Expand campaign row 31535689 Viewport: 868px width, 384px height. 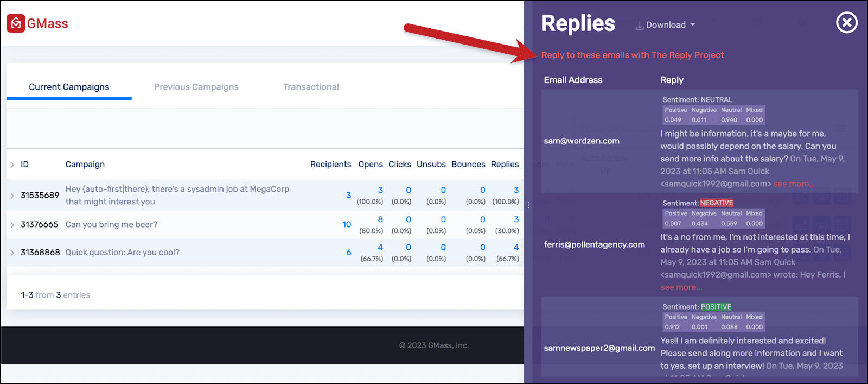pyautogui.click(x=12, y=196)
